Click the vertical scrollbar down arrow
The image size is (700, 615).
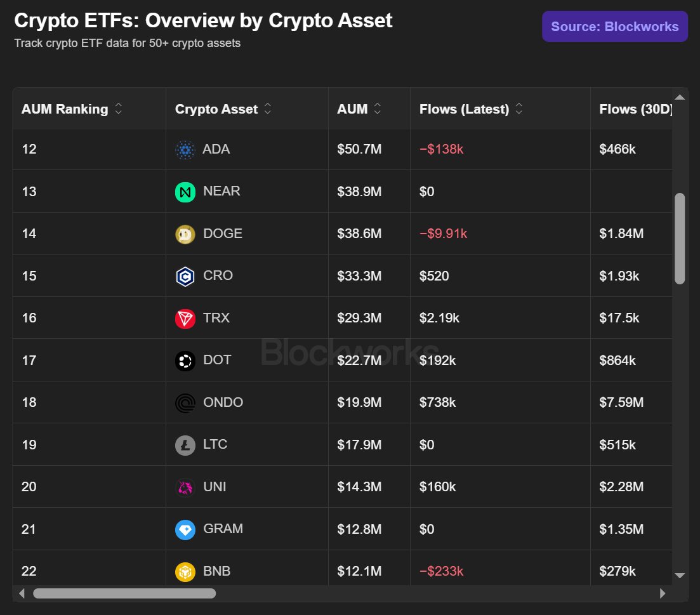point(680,576)
